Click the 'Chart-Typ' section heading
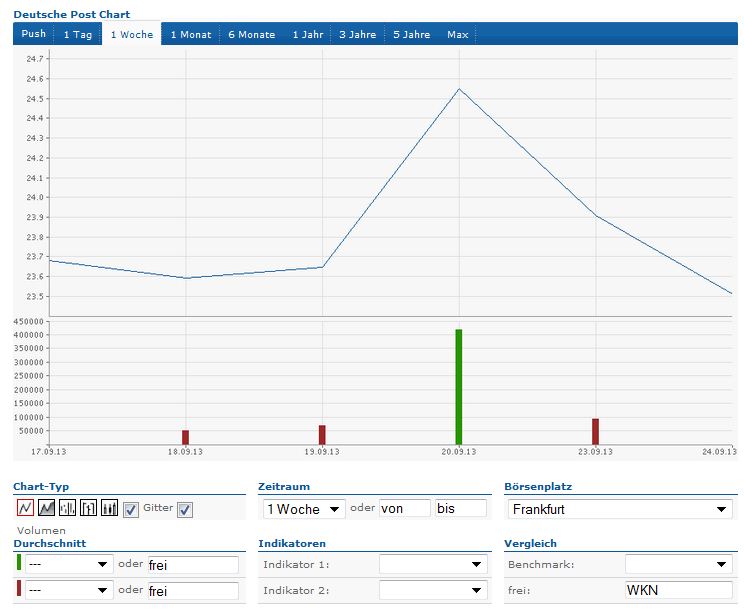This screenshot has width=744, height=610. [41, 487]
